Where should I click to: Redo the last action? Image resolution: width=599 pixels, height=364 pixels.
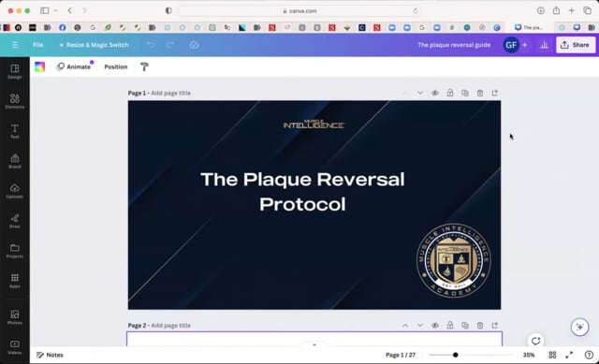tap(170, 45)
